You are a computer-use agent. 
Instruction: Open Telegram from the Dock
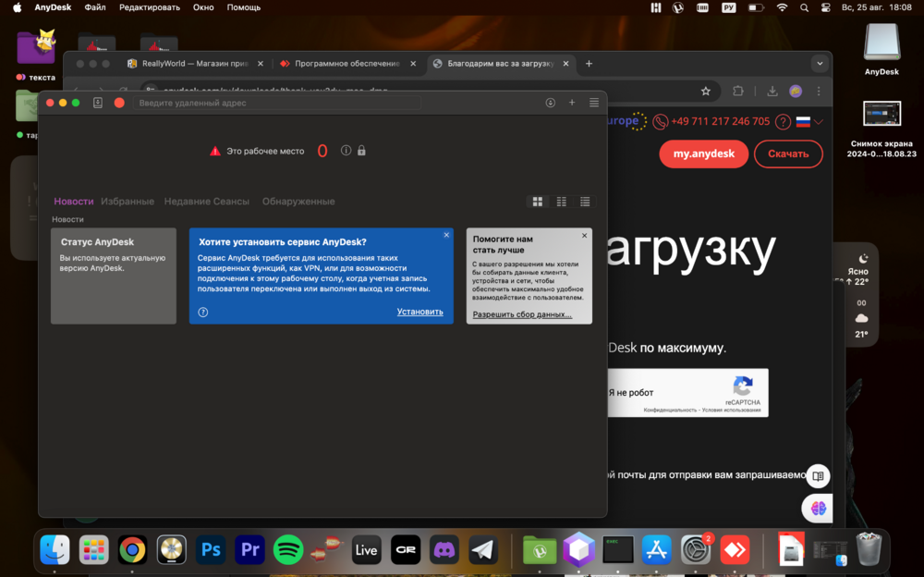point(482,550)
